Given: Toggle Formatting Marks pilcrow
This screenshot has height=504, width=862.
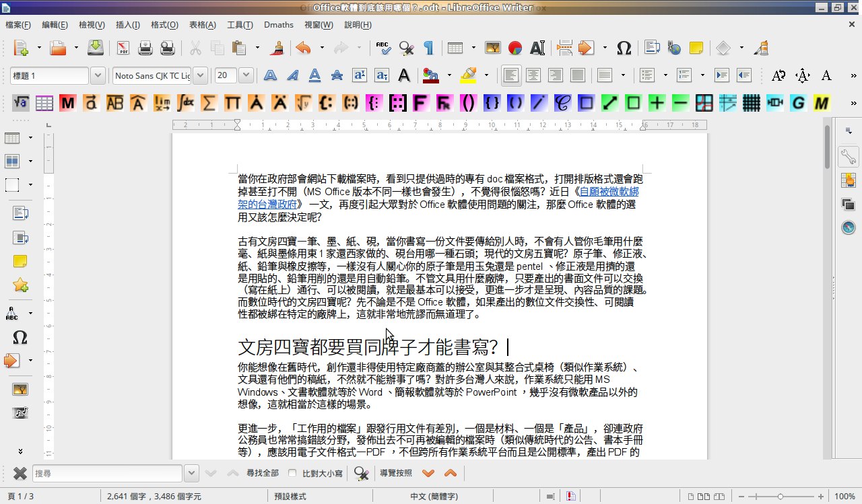Looking at the screenshot, I should click(x=428, y=48).
